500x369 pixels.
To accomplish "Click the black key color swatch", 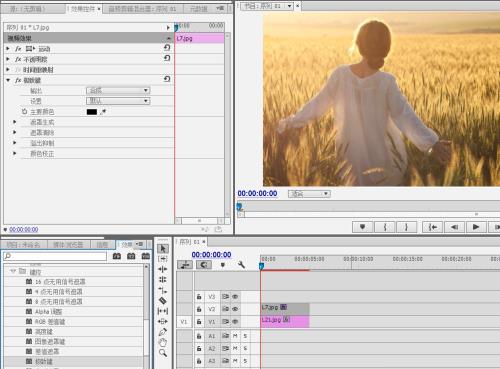I will (x=92, y=112).
